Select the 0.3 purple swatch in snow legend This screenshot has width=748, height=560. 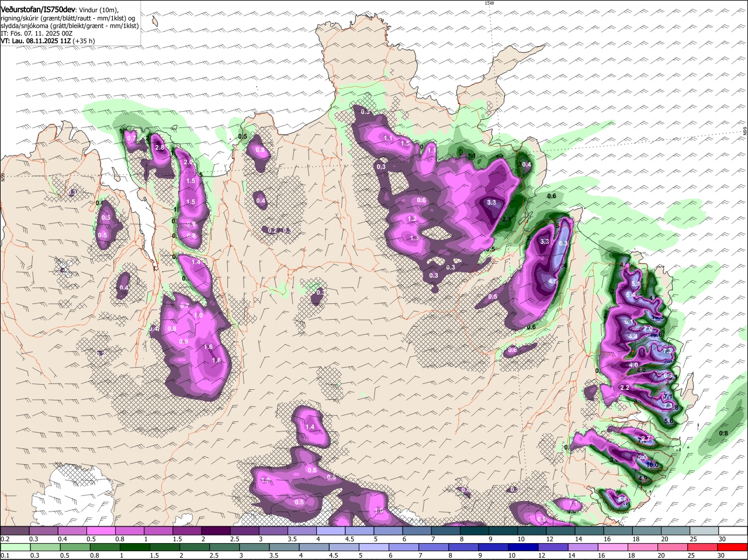(44, 531)
